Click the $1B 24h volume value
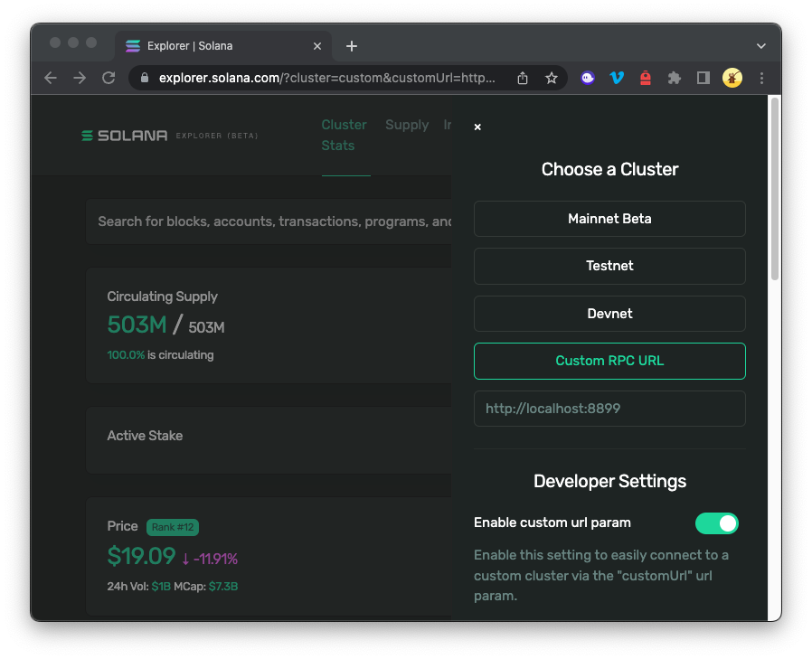Viewport: 812px width, 659px height. click(161, 587)
